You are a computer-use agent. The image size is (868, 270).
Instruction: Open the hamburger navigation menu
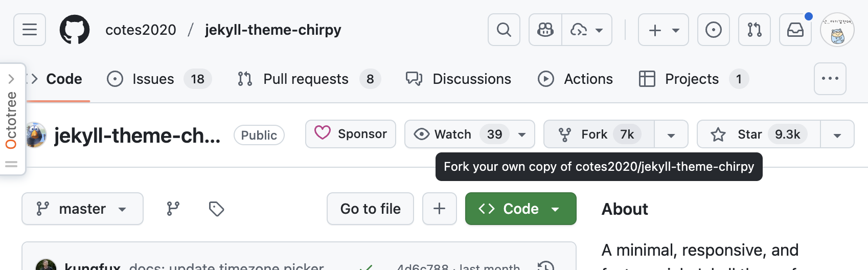click(x=30, y=30)
